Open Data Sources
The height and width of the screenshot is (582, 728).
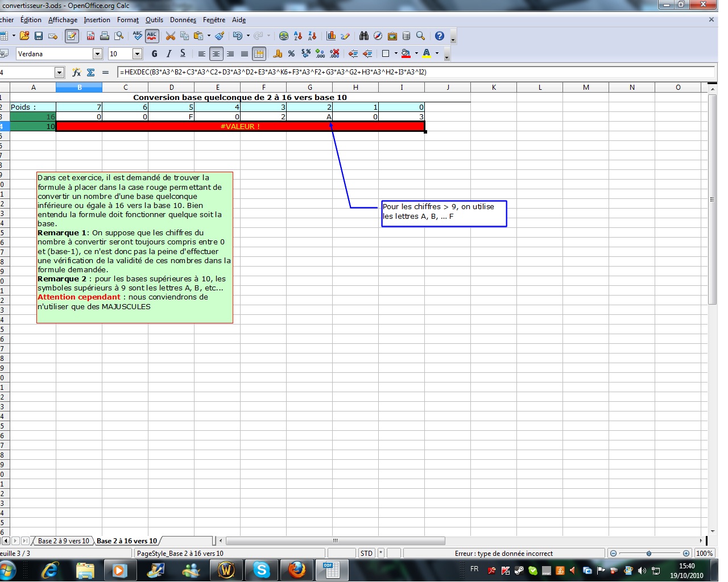click(x=406, y=36)
